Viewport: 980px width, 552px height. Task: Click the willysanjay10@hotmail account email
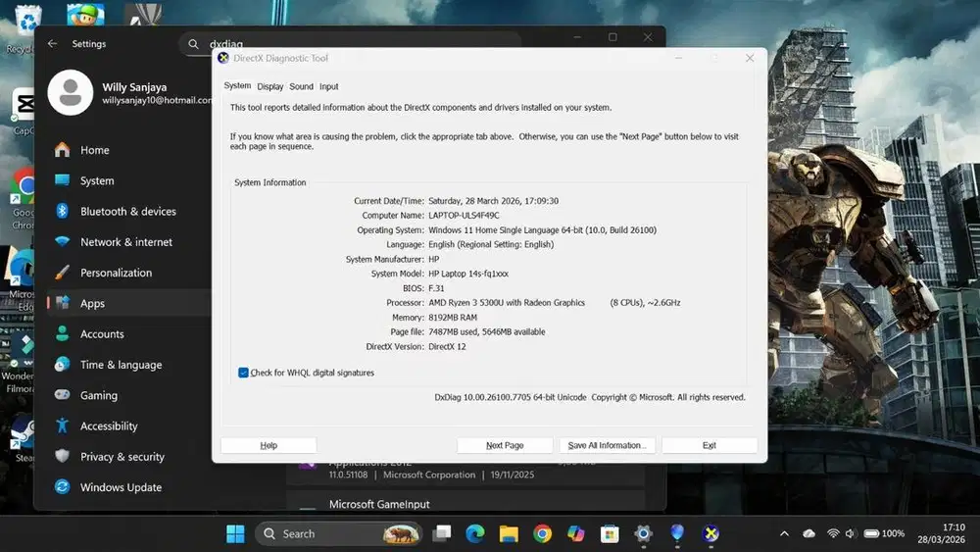tap(158, 100)
